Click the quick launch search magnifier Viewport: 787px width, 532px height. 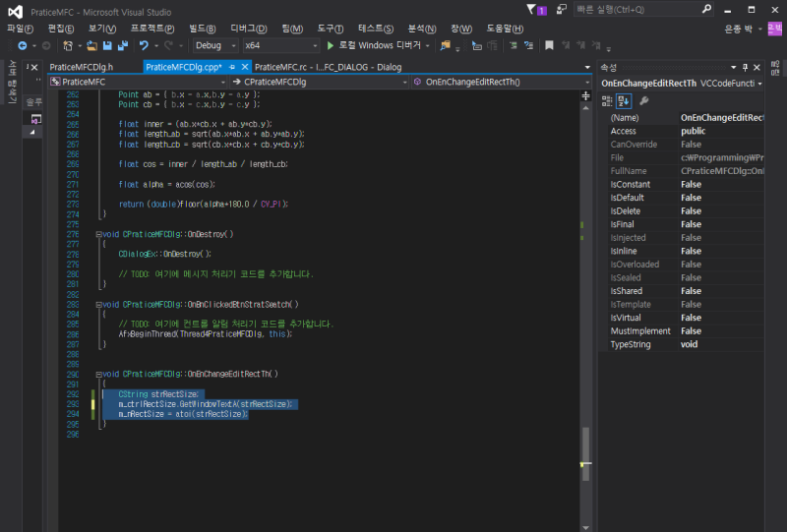[x=706, y=9]
